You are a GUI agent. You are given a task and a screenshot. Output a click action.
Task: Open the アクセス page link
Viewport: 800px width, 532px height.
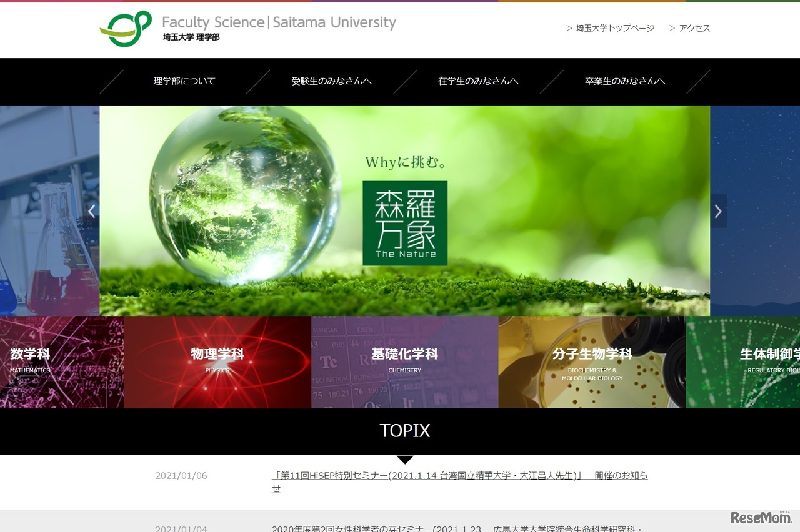[x=693, y=28]
